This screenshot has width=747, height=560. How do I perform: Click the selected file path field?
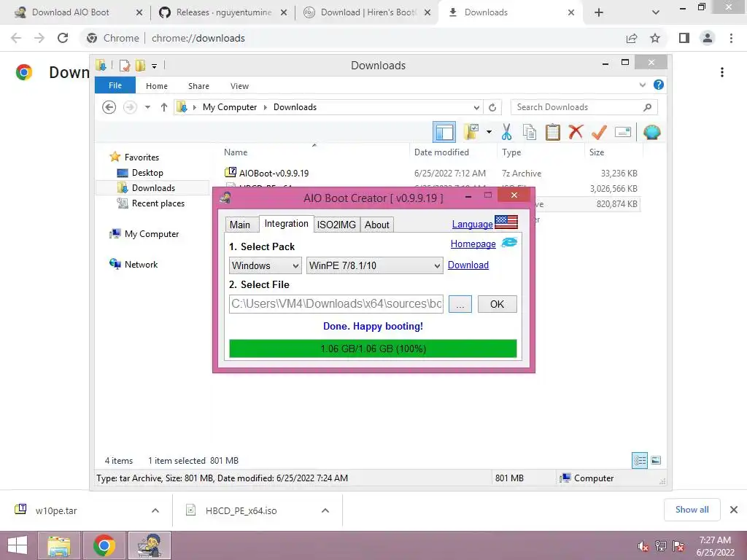[x=336, y=304]
